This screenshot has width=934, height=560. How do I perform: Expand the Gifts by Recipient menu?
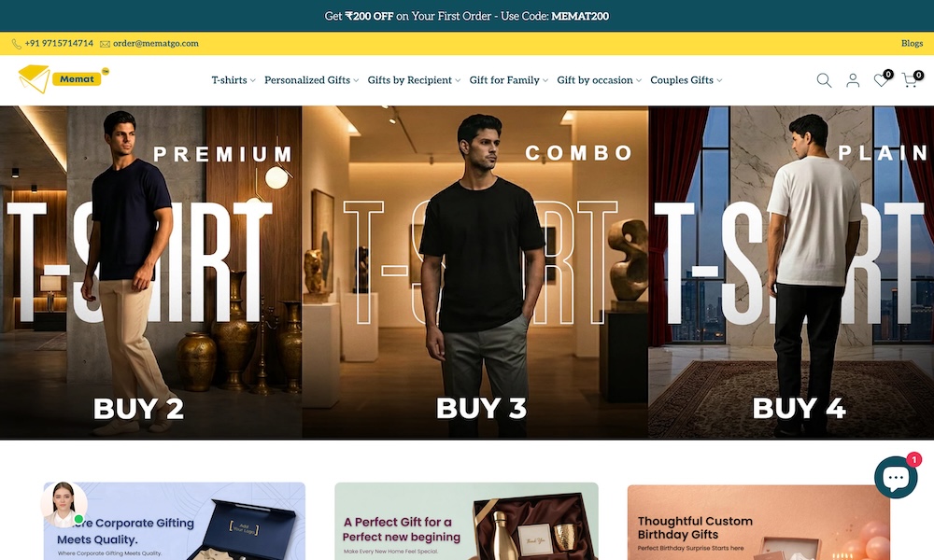[414, 80]
